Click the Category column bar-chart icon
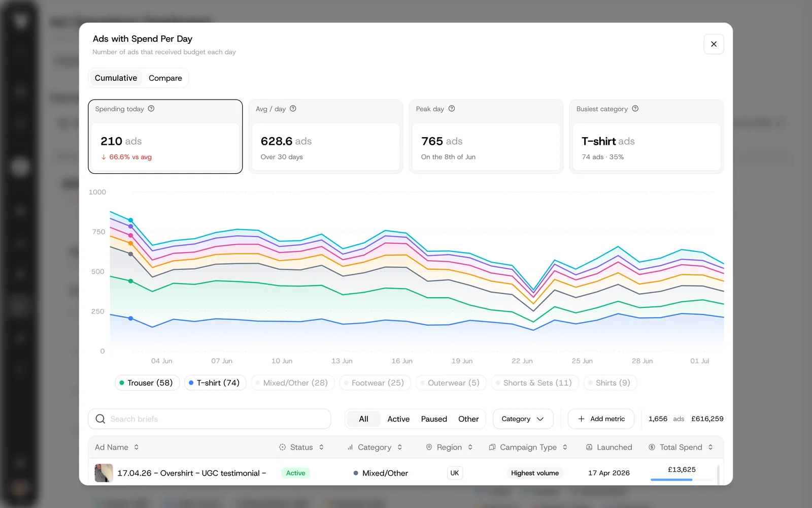This screenshot has width=812, height=508. (350, 447)
